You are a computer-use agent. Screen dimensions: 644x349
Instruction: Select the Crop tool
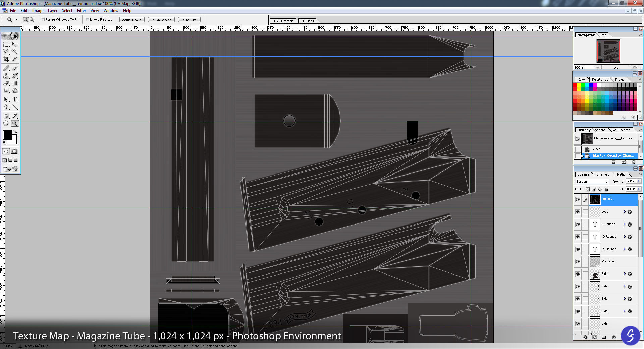(x=6, y=59)
